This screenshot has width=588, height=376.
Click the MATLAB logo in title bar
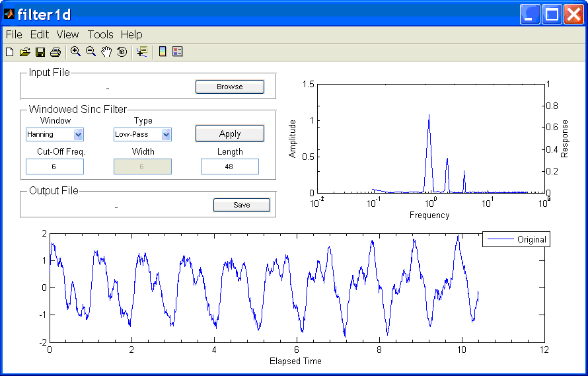coord(9,15)
